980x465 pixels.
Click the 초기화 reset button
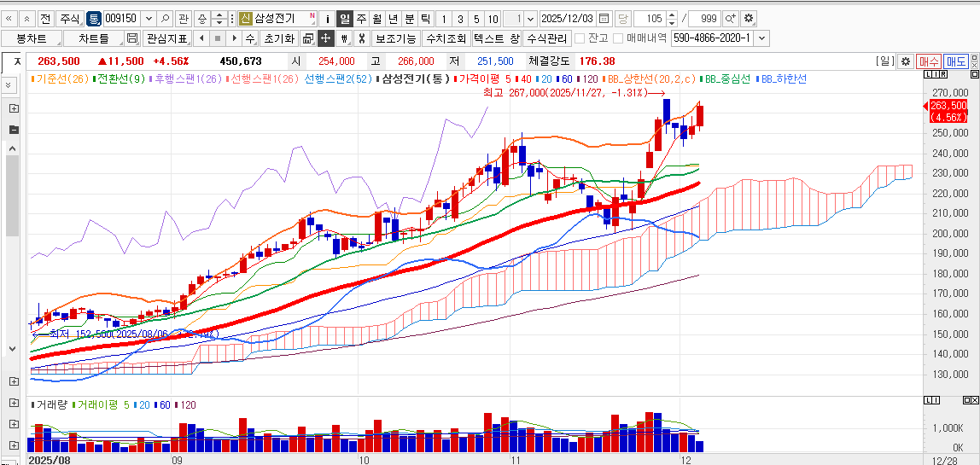point(278,38)
